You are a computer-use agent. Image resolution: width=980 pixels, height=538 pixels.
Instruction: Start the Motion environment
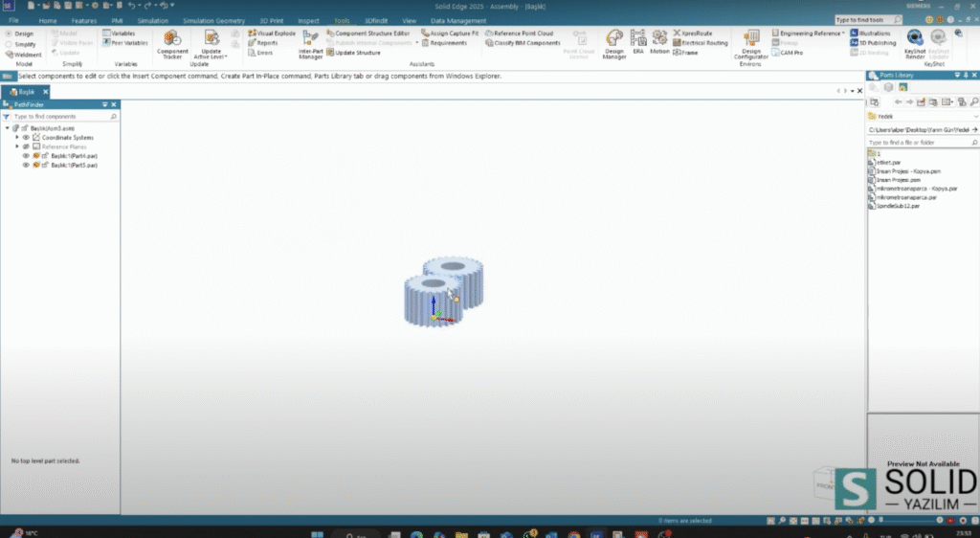pyautogui.click(x=659, y=42)
